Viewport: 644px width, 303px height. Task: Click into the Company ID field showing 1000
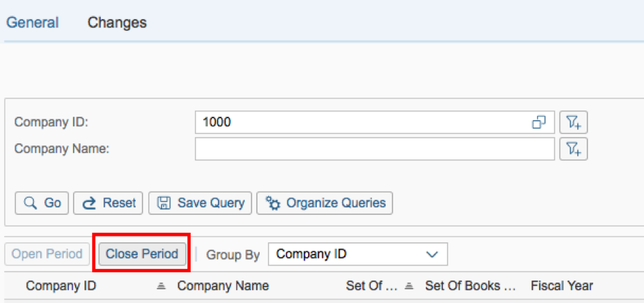tap(375, 122)
